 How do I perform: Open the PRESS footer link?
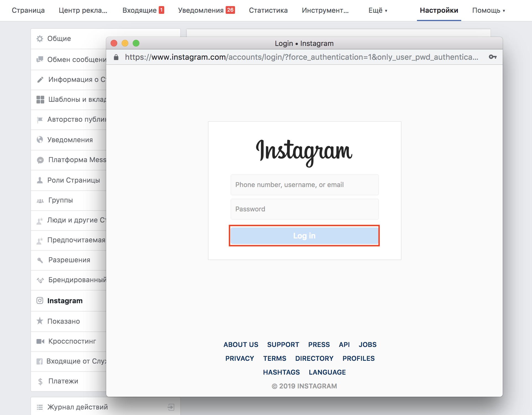click(319, 344)
